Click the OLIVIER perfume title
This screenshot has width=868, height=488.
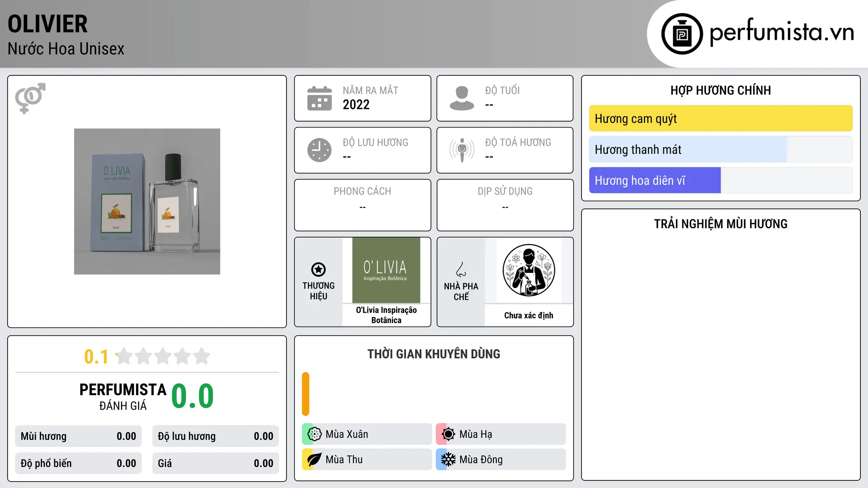pyautogui.click(x=47, y=24)
